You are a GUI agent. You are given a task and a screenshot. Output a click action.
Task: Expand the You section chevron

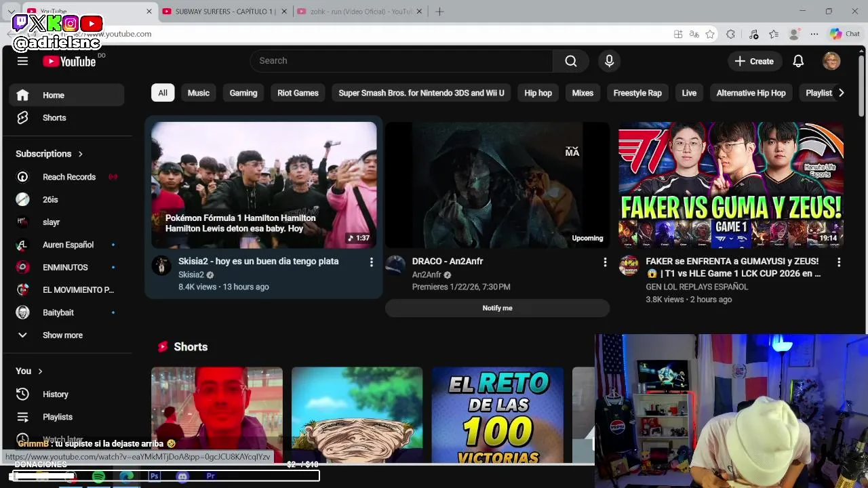tap(41, 371)
